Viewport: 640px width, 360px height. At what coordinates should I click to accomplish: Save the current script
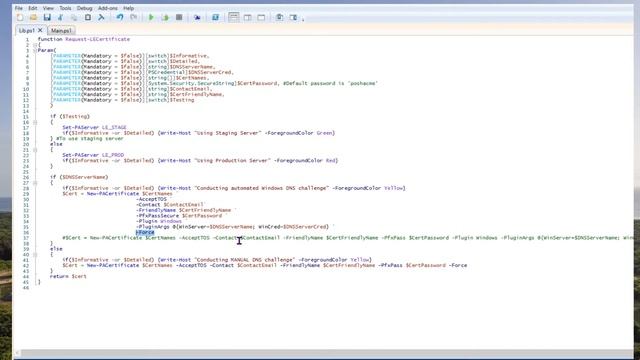(x=47, y=18)
